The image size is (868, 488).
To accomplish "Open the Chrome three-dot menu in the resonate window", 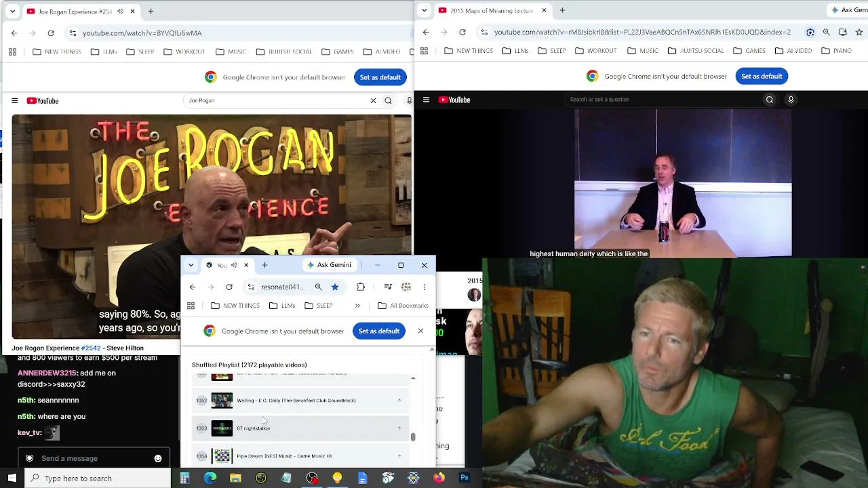I will click(425, 287).
